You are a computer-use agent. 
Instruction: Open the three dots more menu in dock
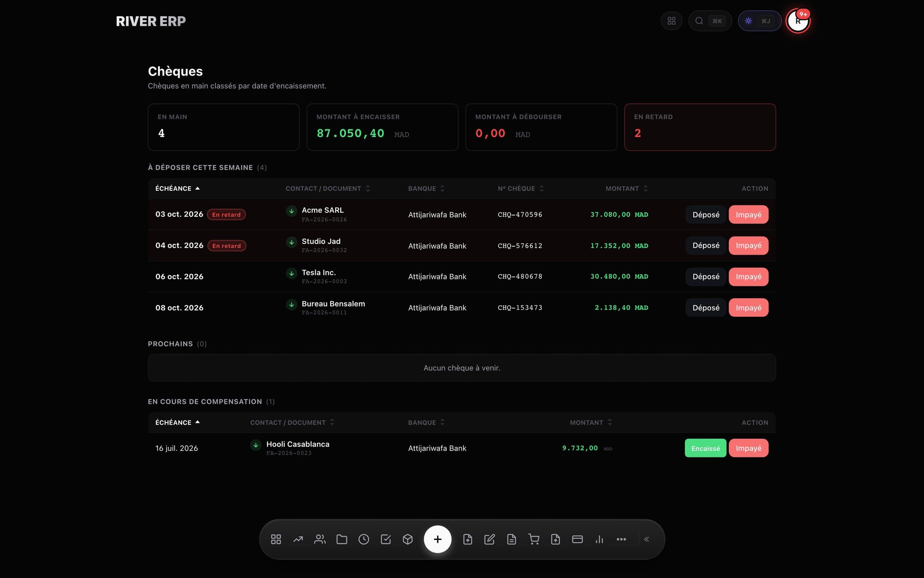621,539
